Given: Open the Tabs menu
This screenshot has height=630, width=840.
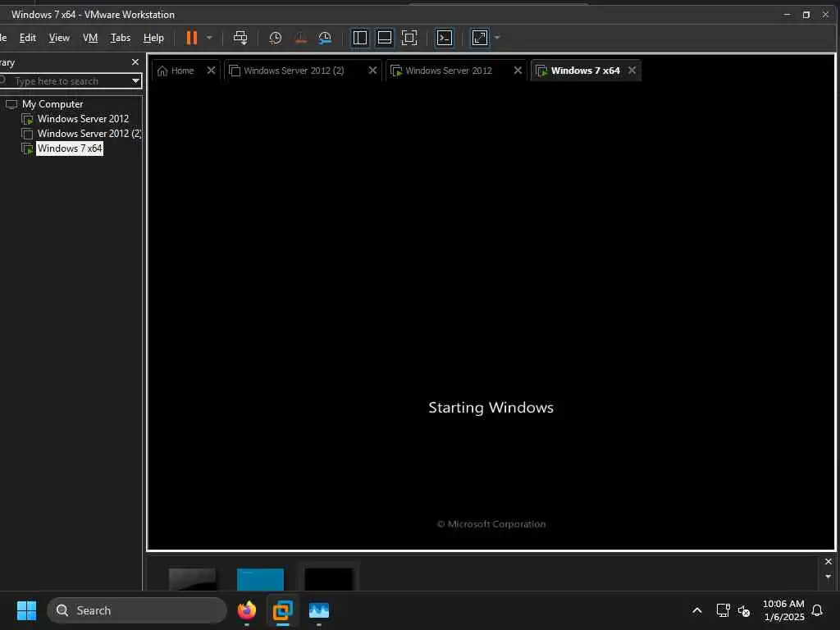Looking at the screenshot, I should [121, 38].
